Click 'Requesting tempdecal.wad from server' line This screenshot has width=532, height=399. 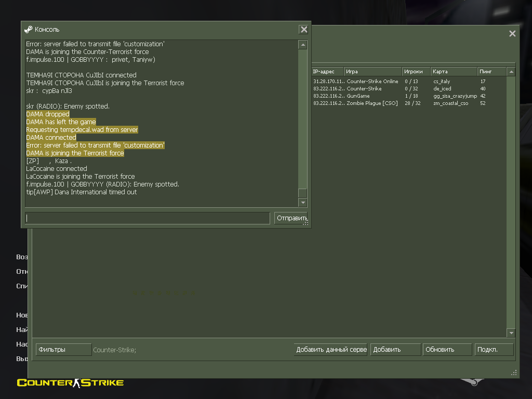[82, 130]
